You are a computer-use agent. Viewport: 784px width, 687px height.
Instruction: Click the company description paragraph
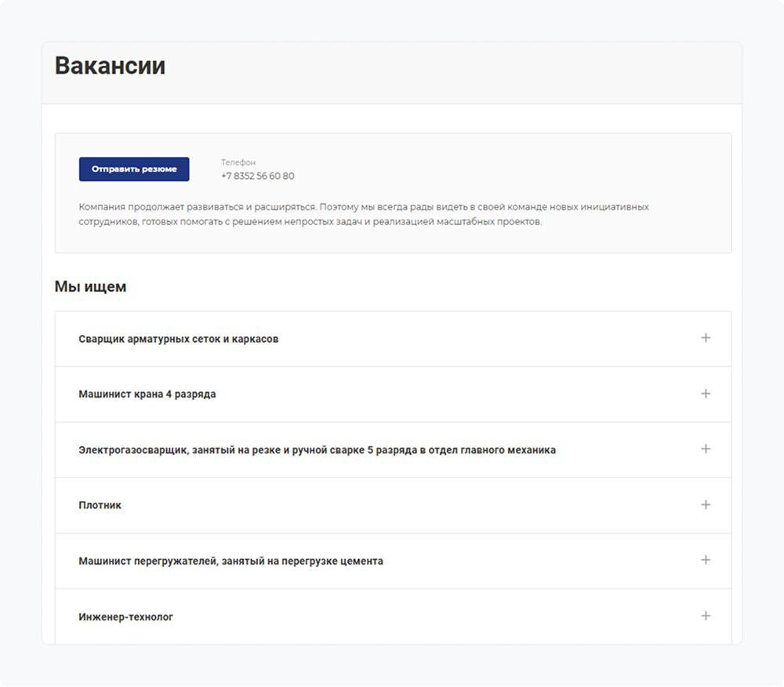tap(364, 215)
